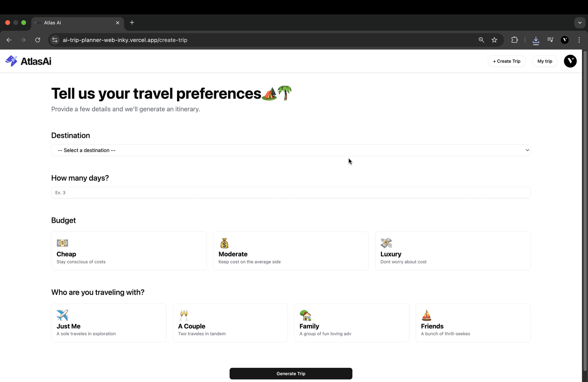Viewport: 588px width, 382px height.
Task: Choose the Moderate budget card
Action: point(291,251)
